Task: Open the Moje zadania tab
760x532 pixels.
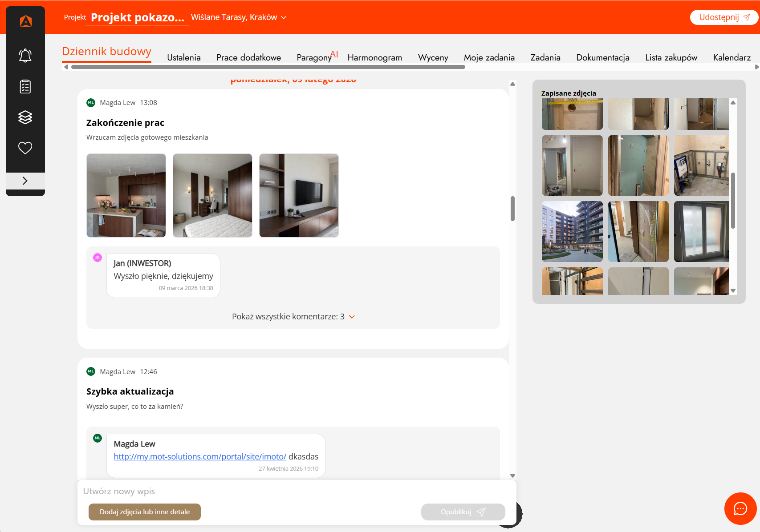Action: 489,57
